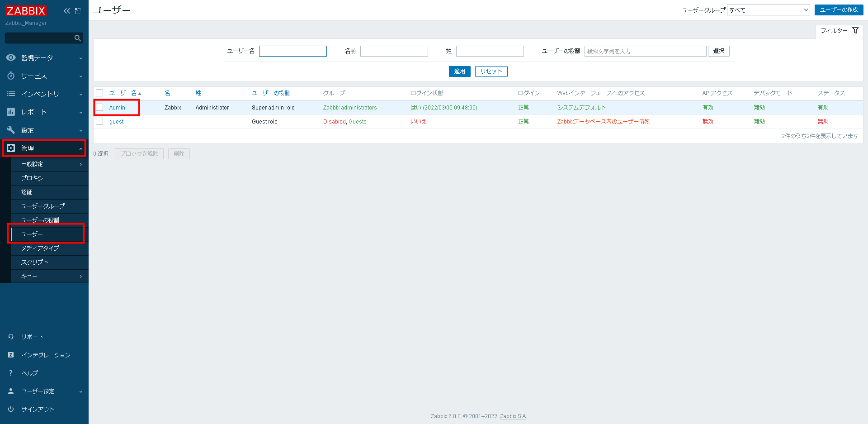This screenshot has width=868, height=424.
Task: Sign out using the power icon
Action: coord(11,409)
